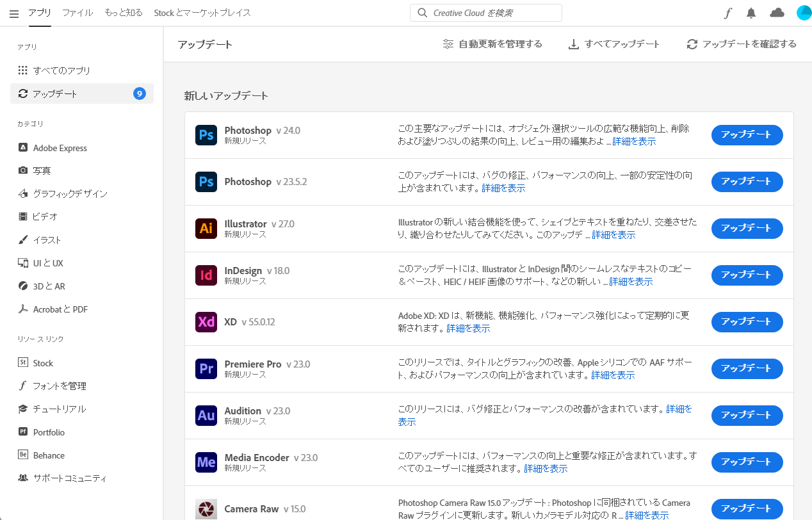812x520 pixels.
Task: Click the Camera Raw app icon
Action: click(x=206, y=509)
